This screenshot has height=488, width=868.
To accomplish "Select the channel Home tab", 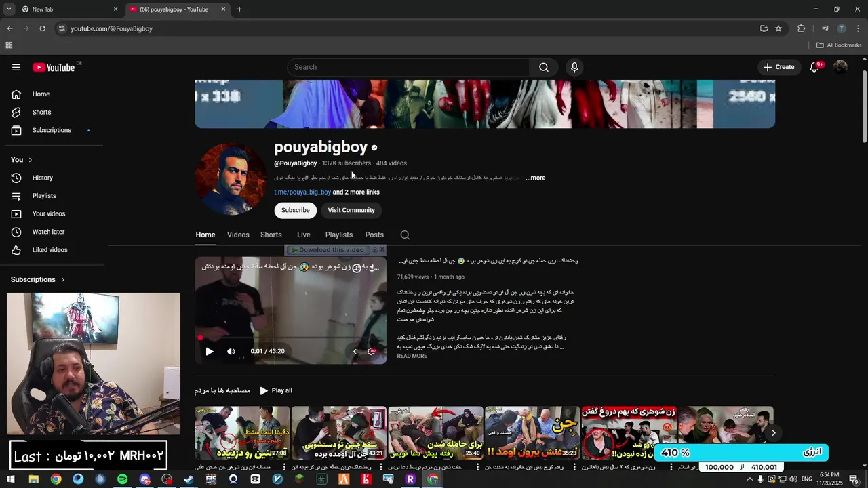I will pyautogui.click(x=205, y=235).
